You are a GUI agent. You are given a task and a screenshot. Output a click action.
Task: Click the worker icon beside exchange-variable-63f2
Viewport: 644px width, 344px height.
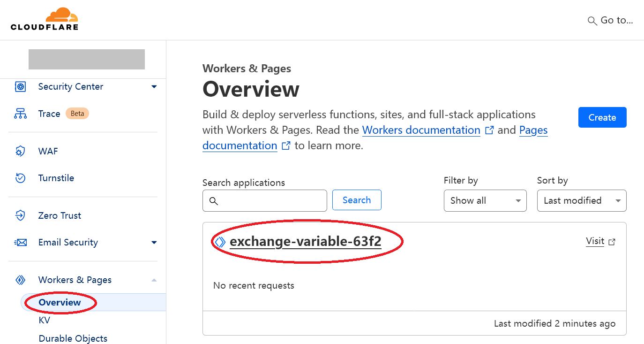coord(220,242)
